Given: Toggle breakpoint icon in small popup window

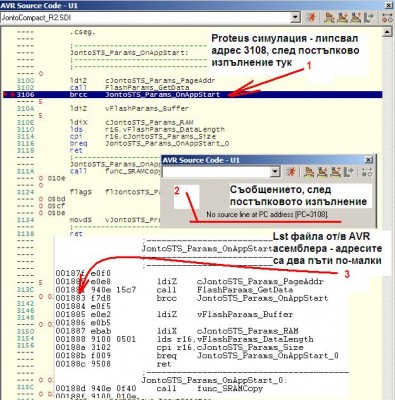Looking at the screenshot, I should pos(366,172).
